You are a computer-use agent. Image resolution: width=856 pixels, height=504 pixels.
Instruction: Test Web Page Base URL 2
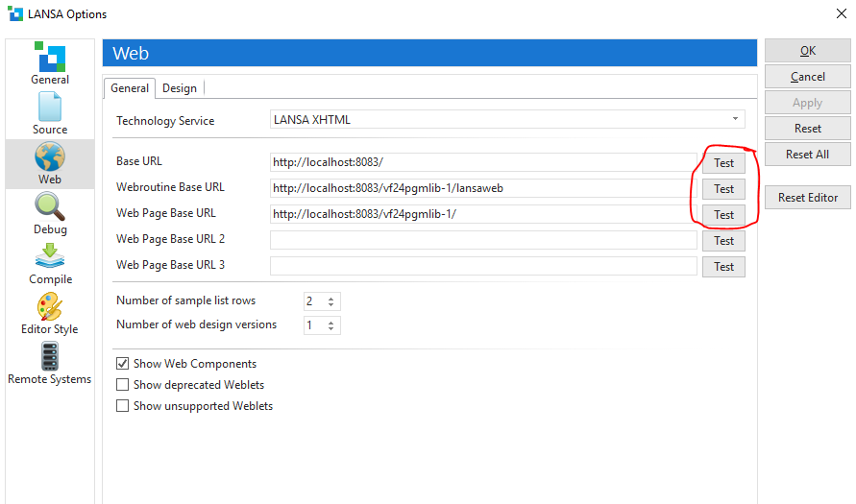coord(723,241)
